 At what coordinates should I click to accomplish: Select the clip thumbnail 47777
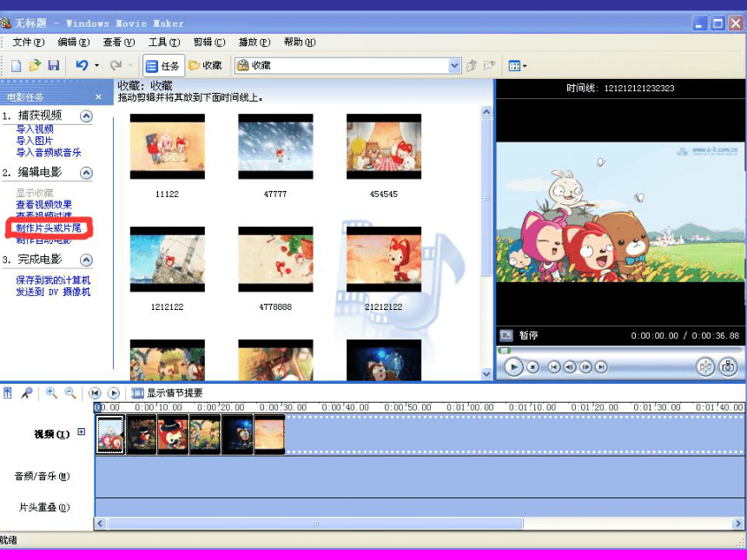coord(275,147)
